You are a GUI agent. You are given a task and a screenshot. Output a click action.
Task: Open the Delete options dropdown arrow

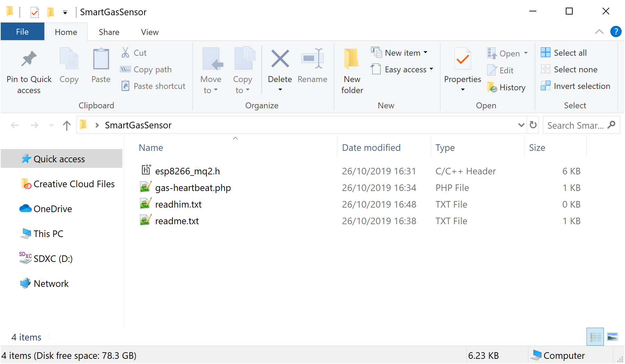(x=280, y=90)
